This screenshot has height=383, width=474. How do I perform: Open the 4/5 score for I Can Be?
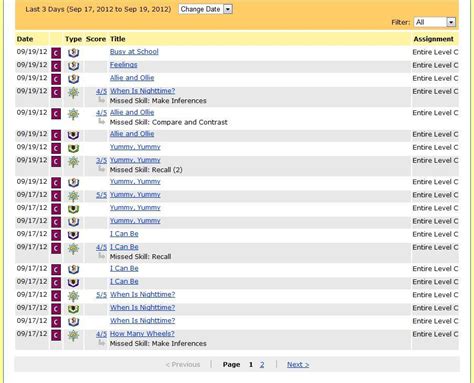101,247
